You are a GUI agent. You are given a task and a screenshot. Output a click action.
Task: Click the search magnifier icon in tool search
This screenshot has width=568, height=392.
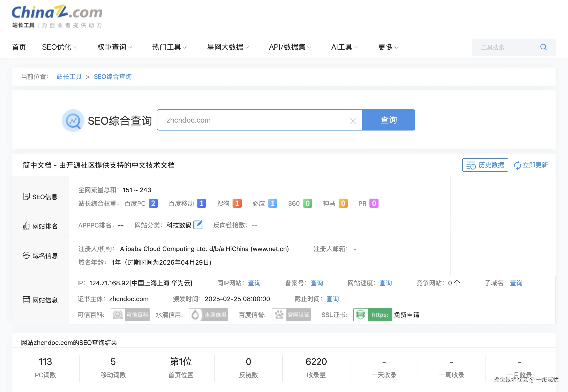(543, 47)
